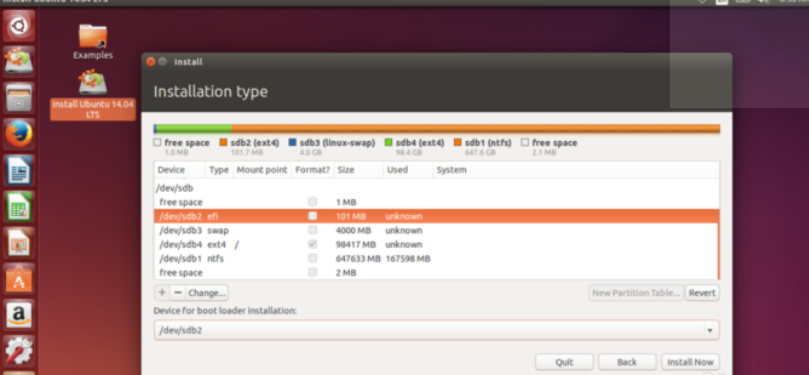
Task: Launch Firefox from the dock
Action: point(19,134)
